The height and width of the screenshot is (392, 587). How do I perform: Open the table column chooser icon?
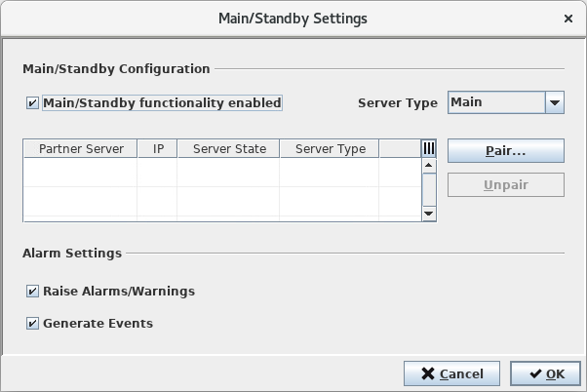click(x=428, y=148)
